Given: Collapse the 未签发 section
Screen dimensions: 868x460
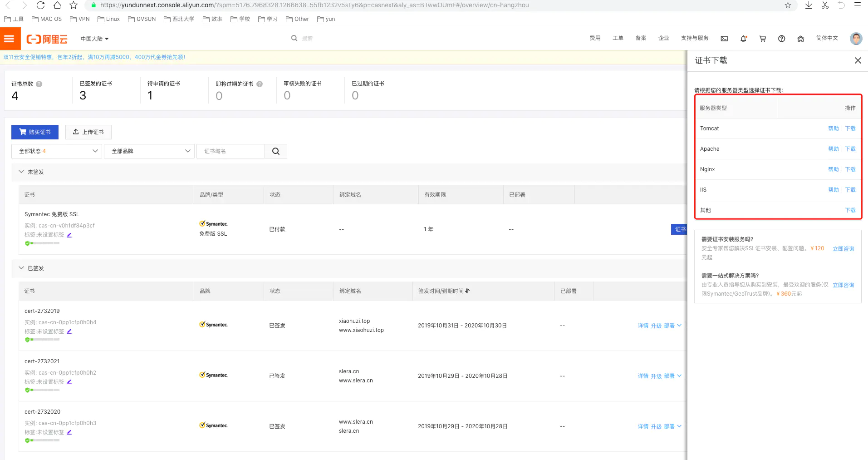Looking at the screenshot, I should click(21, 172).
